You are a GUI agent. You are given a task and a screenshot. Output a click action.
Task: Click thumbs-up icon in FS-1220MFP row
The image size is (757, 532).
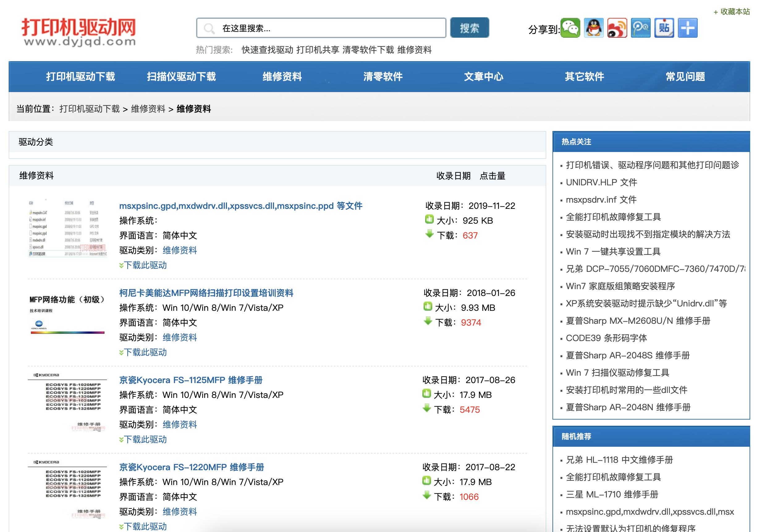tap(427, 481)
